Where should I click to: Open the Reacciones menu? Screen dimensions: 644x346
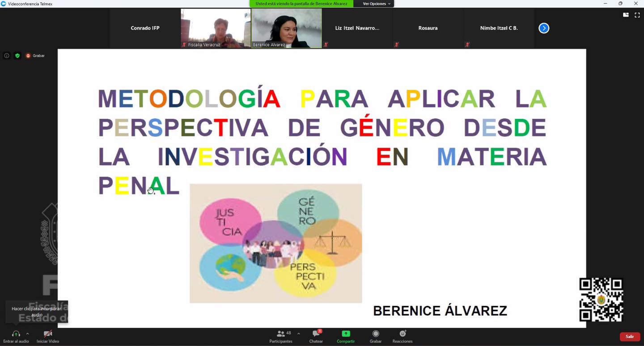pos(402,336)
